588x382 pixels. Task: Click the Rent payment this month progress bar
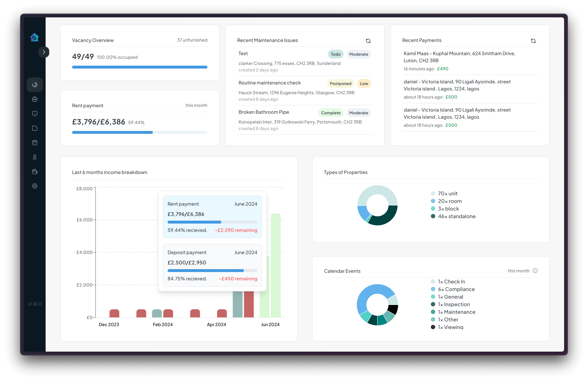pyautogui.click(x=140, y=133)
